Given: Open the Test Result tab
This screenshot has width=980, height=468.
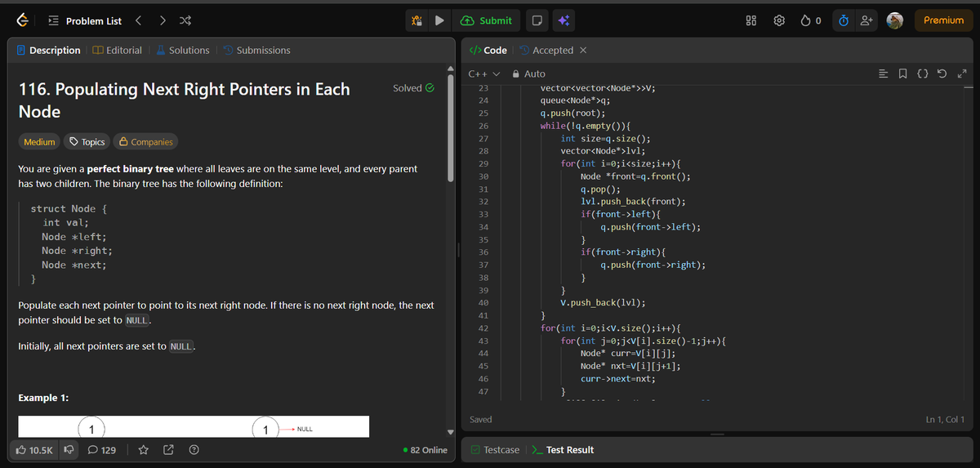Looking at the screenshot, I should (x=563, y=450).
